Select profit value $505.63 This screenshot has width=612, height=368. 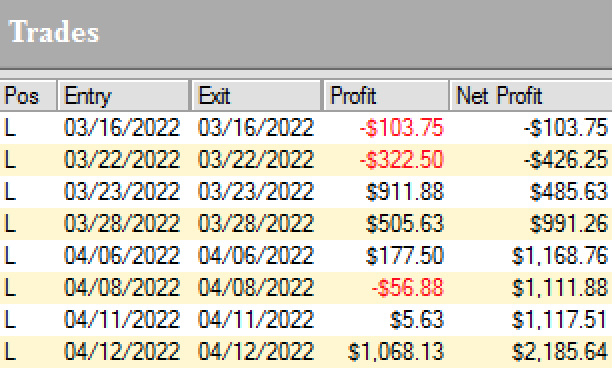point(405,224)
